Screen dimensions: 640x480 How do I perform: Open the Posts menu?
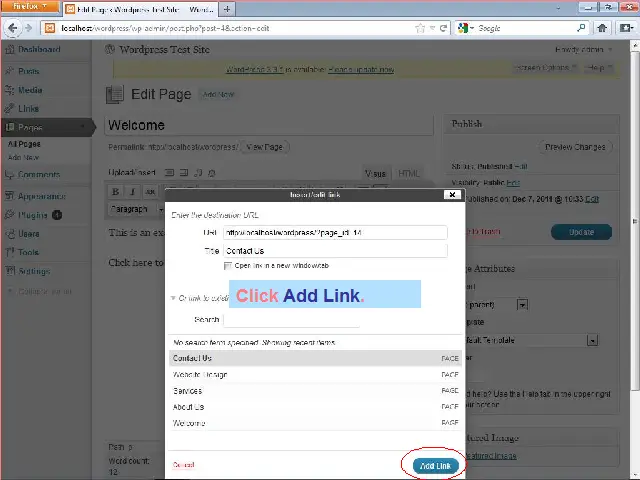(x=29, y=71)
